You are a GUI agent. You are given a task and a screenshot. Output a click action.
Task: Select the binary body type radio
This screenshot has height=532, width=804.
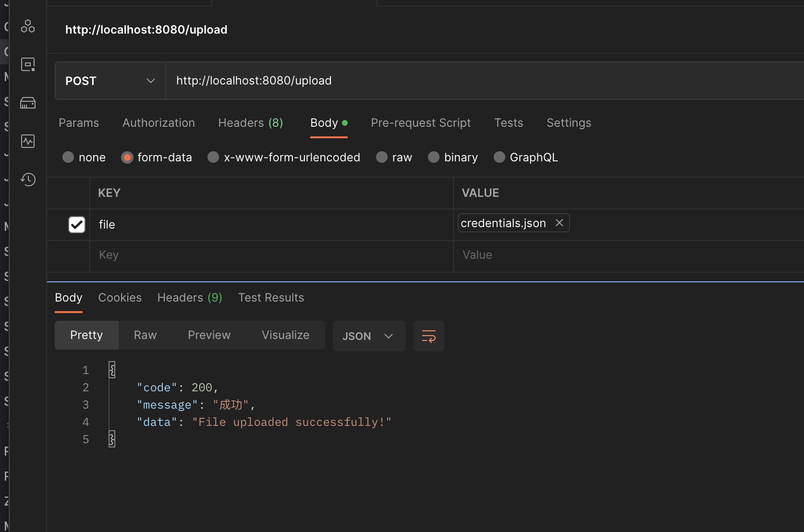point(434,157)
